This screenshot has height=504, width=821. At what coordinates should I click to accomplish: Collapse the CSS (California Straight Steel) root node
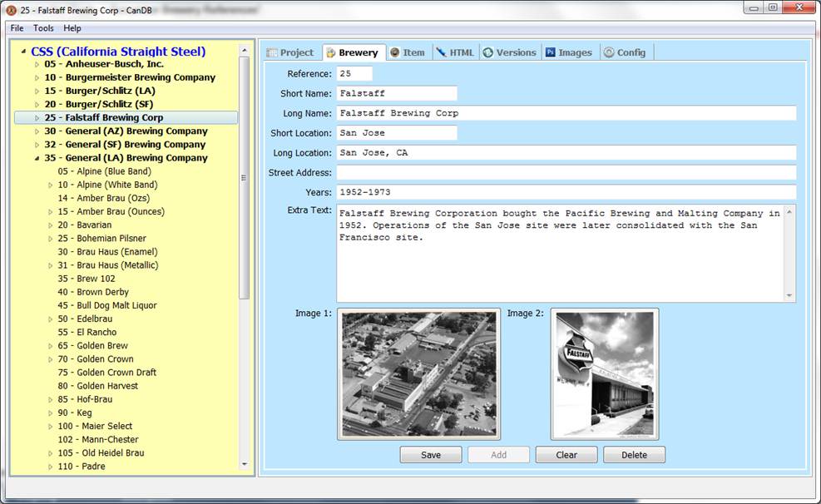pos(23,52)
